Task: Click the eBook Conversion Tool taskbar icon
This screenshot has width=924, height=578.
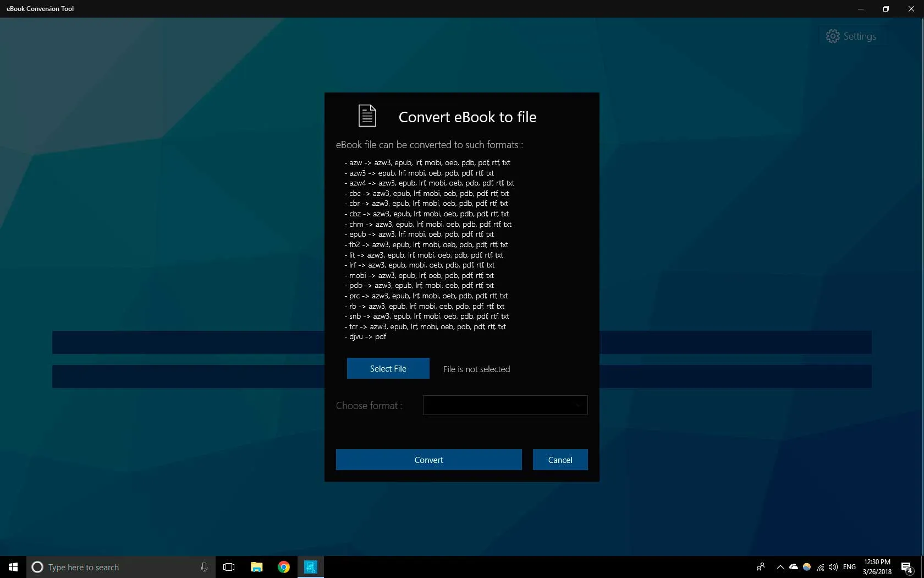Action: pos(311,567)
